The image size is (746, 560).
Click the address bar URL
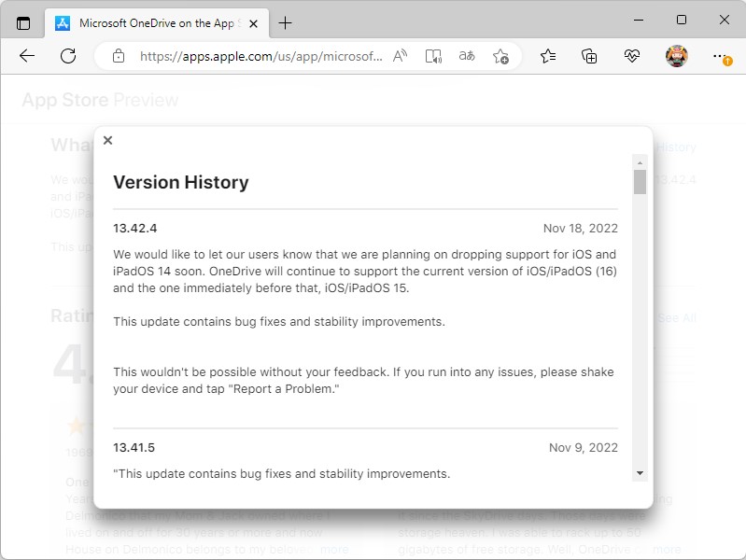pyautogui.click(x=260, y=56)
